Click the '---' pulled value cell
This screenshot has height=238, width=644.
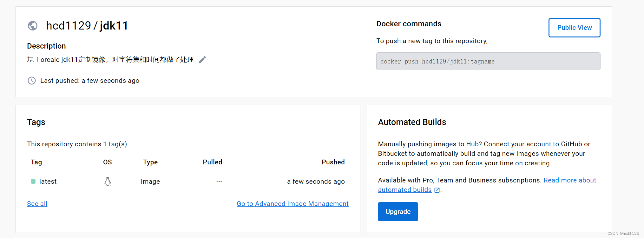point(219,182)
